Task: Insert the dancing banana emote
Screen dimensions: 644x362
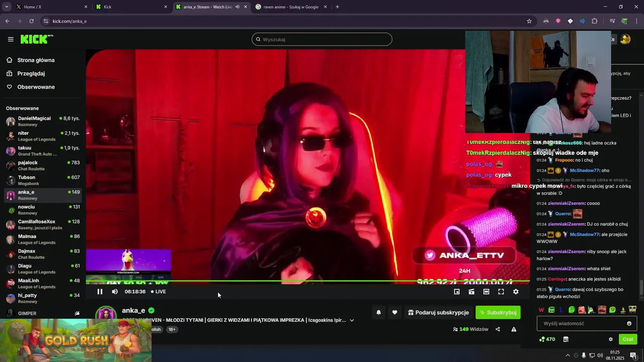Action: [x=622, y=310]
